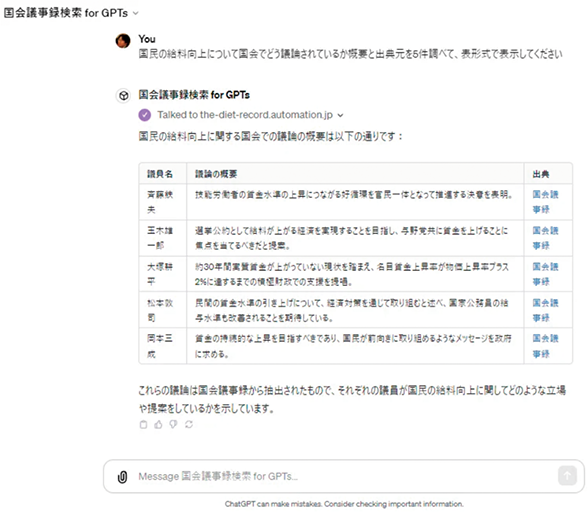Click the bold 国会議事録検索 for GPTs responder name
The height and width of the screenshot is (512, 588).
tap(194, 95)
